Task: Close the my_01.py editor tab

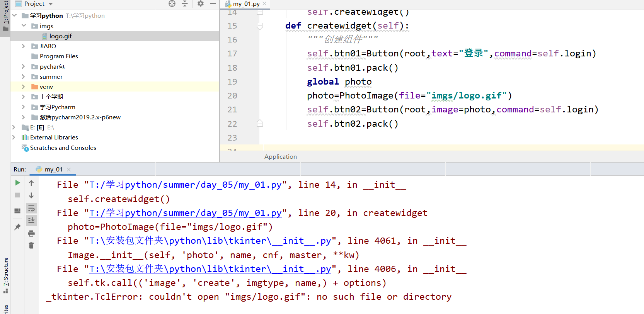Action: pos(264,3)
